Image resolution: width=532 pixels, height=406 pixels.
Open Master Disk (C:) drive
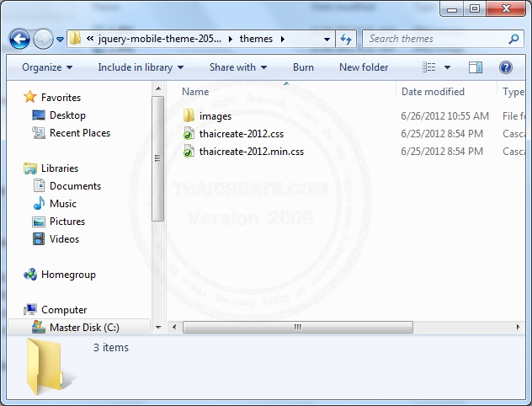pyautogui.click(x=84, y=328)
